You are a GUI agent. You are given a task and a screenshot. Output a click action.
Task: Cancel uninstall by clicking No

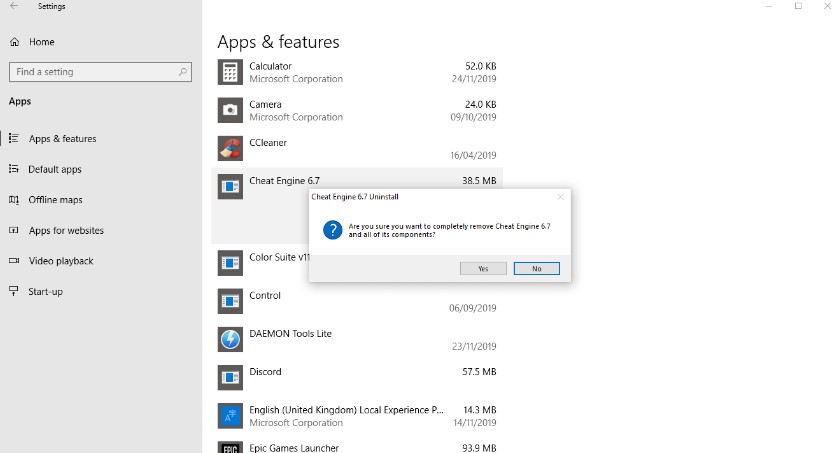537,268
